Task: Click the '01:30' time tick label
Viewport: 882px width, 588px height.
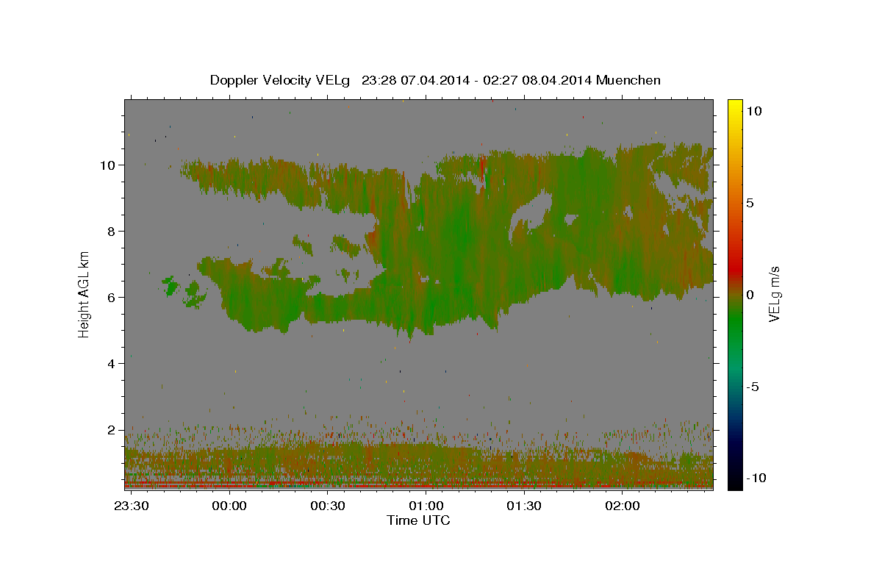Action: click(524, 506)
